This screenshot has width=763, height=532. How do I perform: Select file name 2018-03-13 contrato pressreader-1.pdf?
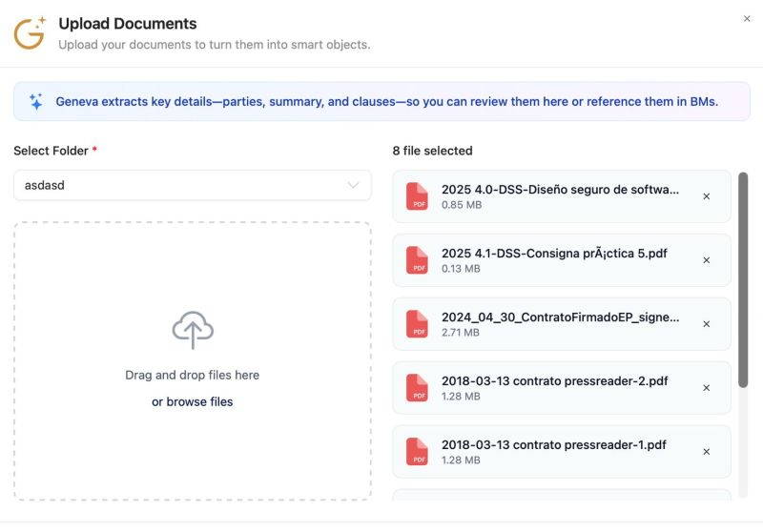pyautogui.click(x=554, y=444)
